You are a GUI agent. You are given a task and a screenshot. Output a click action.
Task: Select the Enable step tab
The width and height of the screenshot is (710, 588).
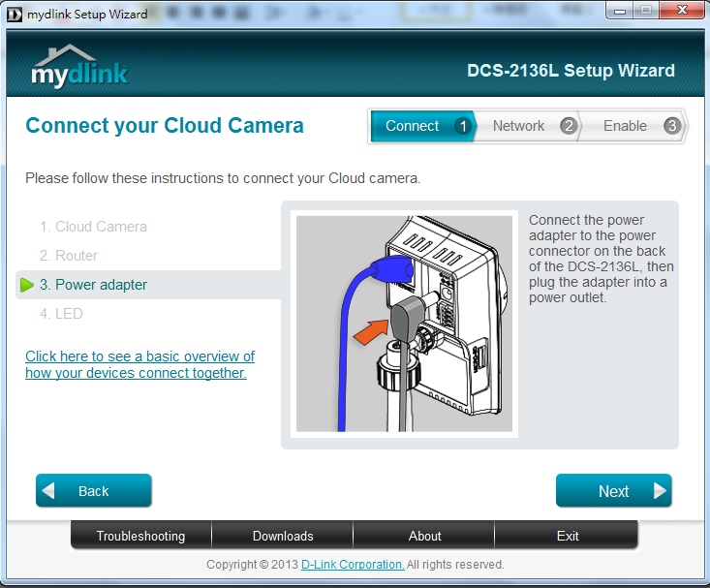(x=633, y=126)
